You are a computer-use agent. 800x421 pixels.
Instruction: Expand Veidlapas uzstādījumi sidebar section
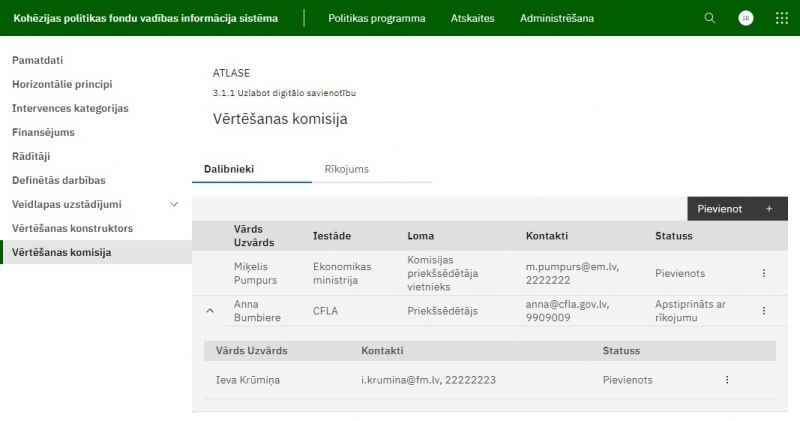pos(174,204)
